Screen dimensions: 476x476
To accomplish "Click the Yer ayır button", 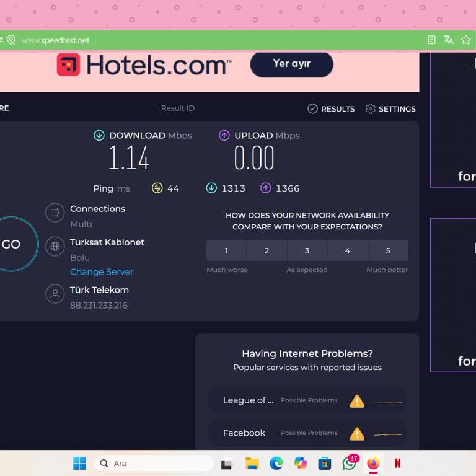I will pos(291,64).
